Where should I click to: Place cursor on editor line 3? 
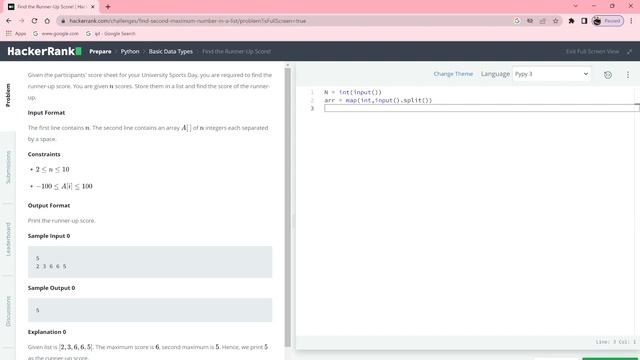(481, 108)
